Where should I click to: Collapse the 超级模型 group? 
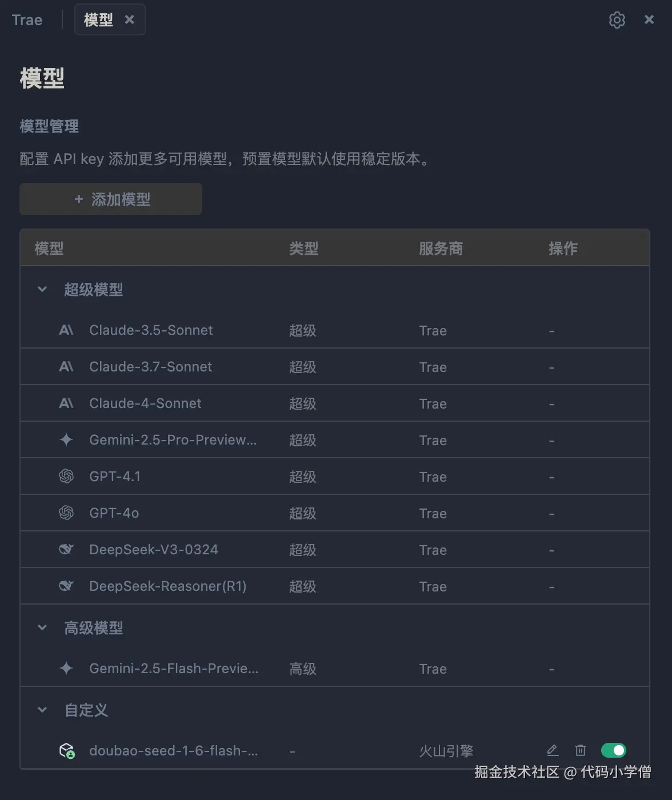[x=42, y=290]
